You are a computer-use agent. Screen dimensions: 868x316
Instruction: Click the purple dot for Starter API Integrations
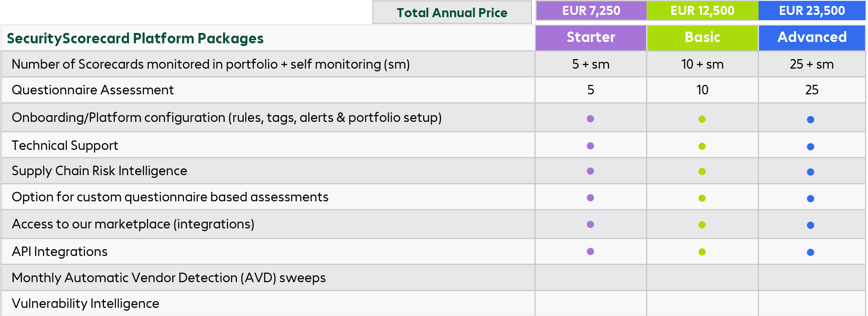(x=590, y=251)
